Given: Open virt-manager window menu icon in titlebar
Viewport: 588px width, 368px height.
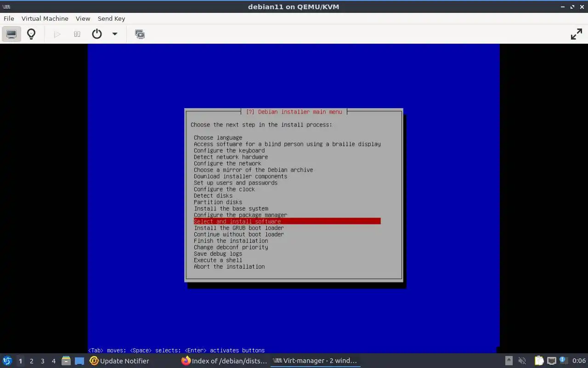Looking at the screenshot, I should click(6, 7).
